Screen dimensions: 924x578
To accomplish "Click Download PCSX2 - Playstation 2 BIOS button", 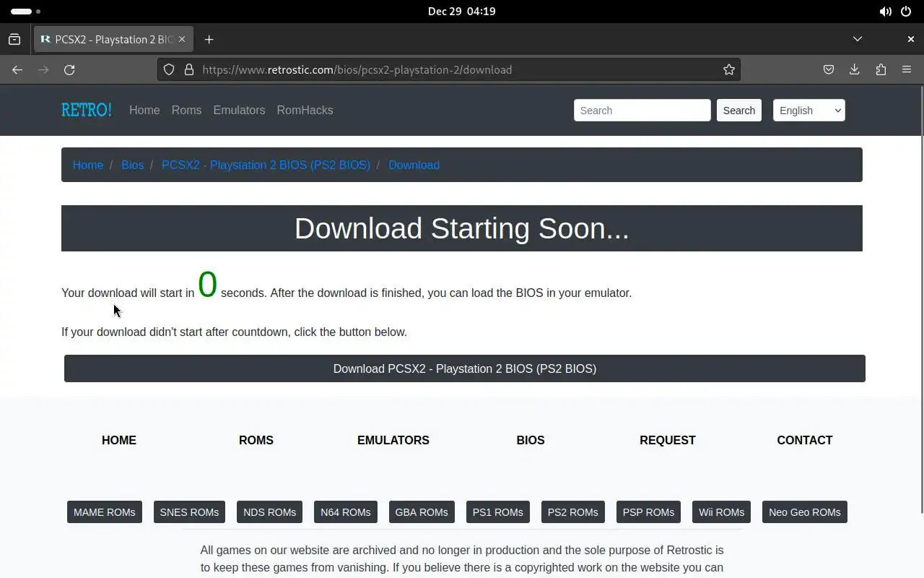I will pos(465,368).
